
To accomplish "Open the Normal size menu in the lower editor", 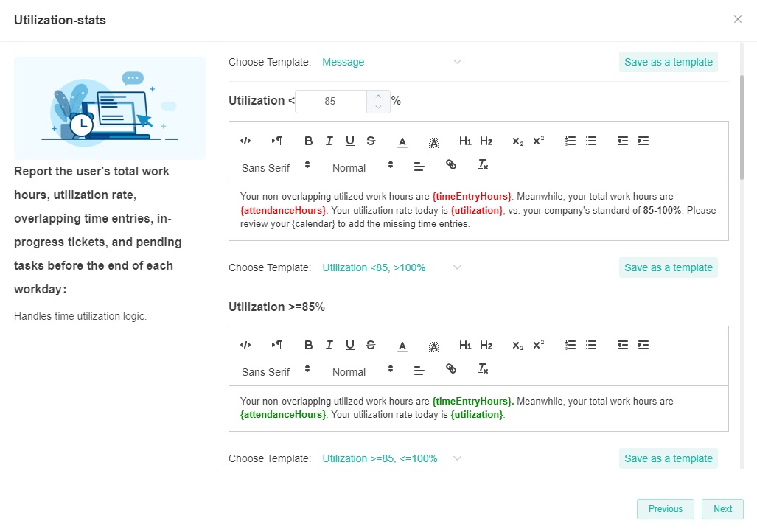I will point(363,371).
